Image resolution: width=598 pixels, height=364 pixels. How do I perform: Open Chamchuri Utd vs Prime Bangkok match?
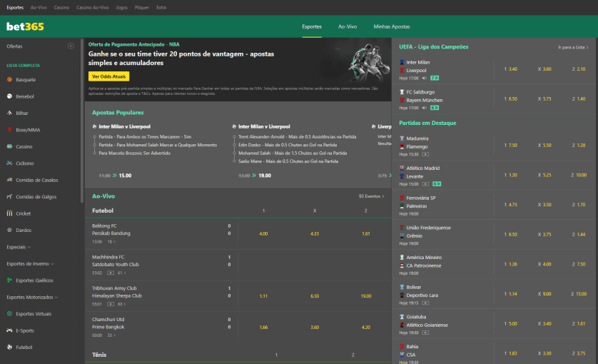point(161,327)
